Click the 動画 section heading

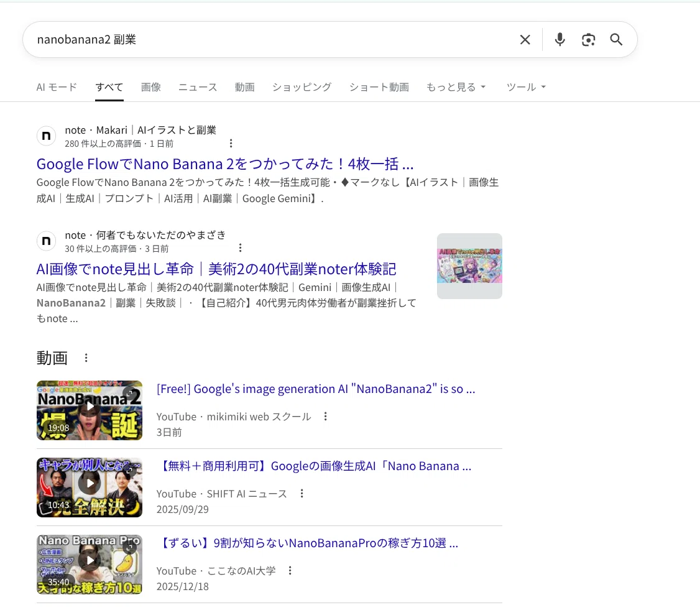click(52, 358)
